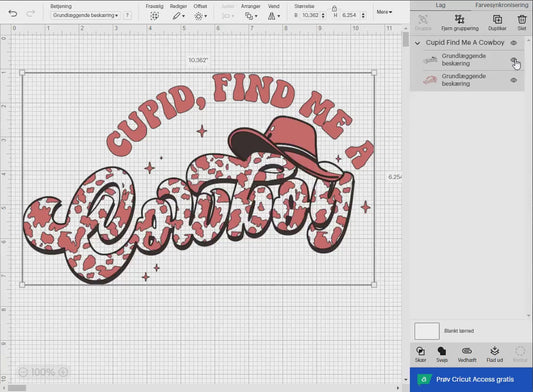Viewport: 533px width, 392px height.
Task: Click the 100% zoom level label
Action: pyautogui.click(x=42, y=372)
